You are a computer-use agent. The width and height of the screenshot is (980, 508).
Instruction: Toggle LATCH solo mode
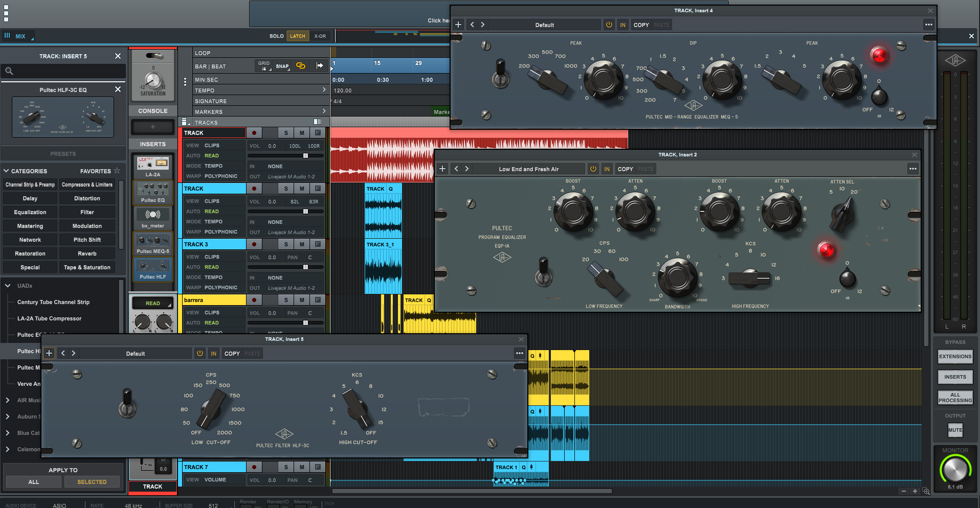[x=298, y=36]
